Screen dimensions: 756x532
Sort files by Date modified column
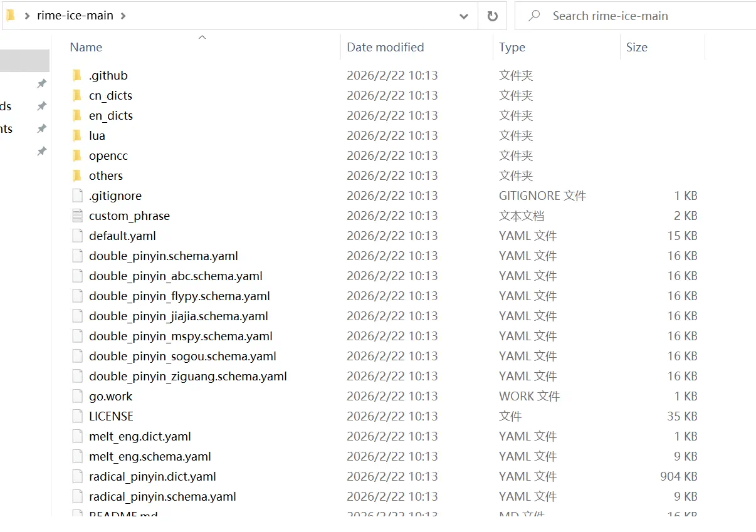click(385, 48)
